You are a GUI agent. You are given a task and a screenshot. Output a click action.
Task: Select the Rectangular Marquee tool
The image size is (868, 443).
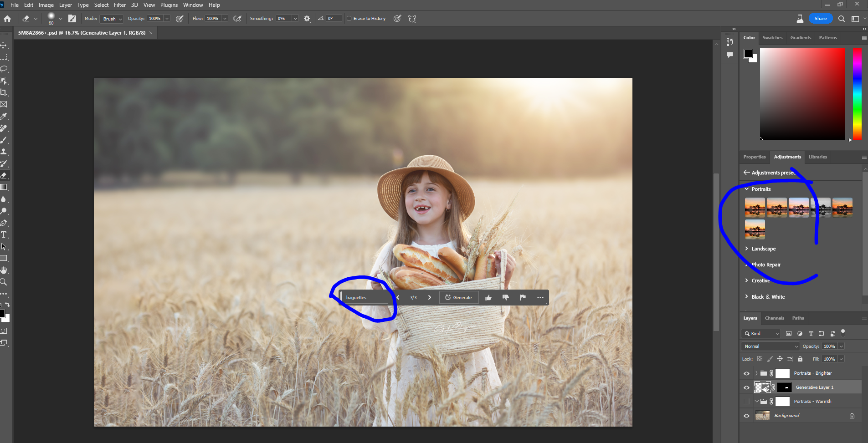4,57
